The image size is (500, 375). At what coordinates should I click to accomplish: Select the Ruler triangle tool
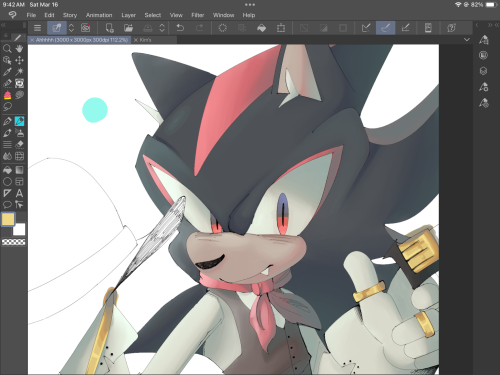coord(7,193)
